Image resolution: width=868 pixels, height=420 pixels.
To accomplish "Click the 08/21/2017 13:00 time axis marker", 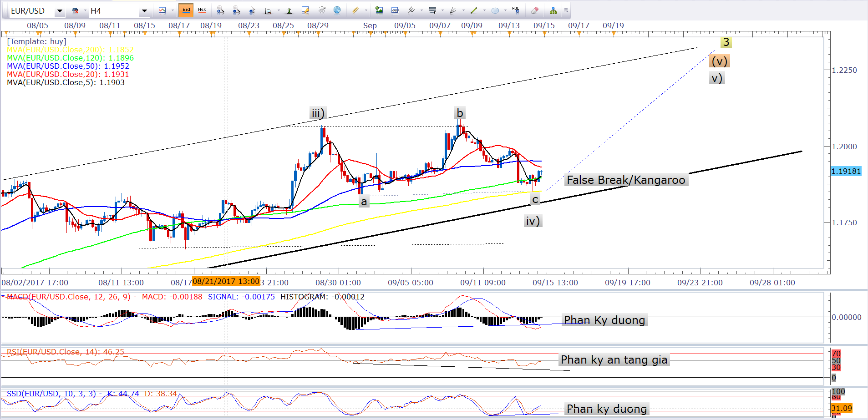I will tap(226, 281).
